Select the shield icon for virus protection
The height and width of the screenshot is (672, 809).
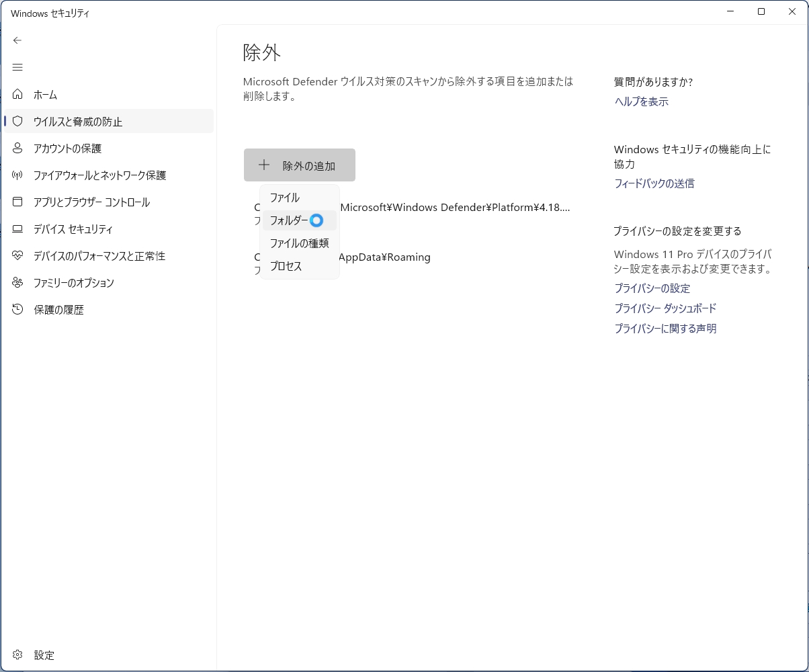(x=18, y=122)
